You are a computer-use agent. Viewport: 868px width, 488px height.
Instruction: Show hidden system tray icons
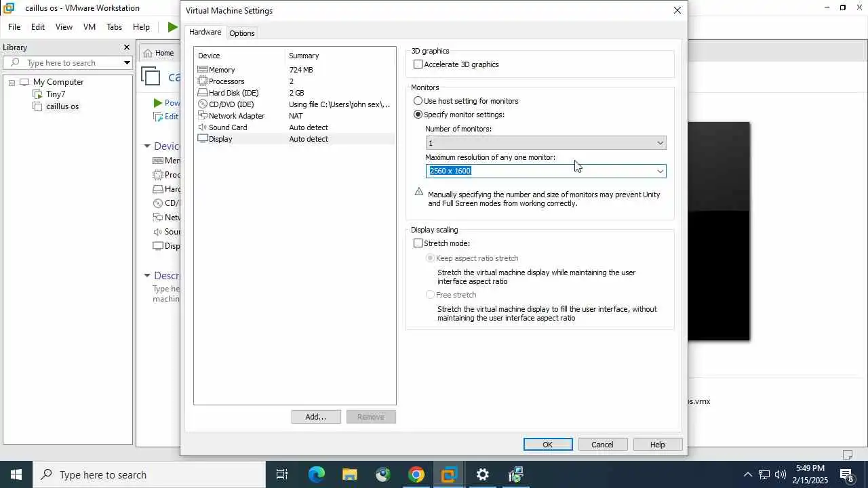click(747, 474)
